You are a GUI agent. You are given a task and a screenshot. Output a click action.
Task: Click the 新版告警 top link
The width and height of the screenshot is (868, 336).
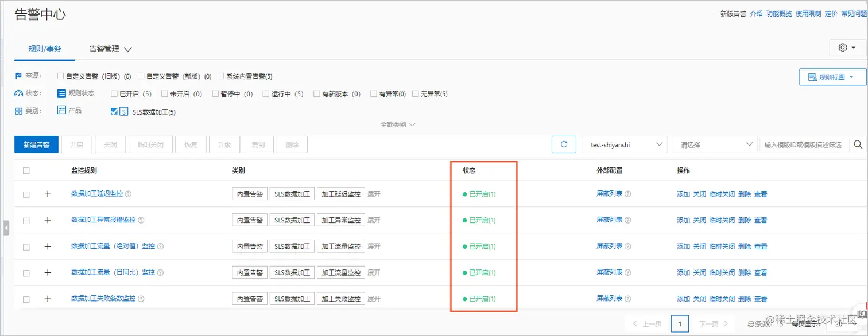point(733,14)
